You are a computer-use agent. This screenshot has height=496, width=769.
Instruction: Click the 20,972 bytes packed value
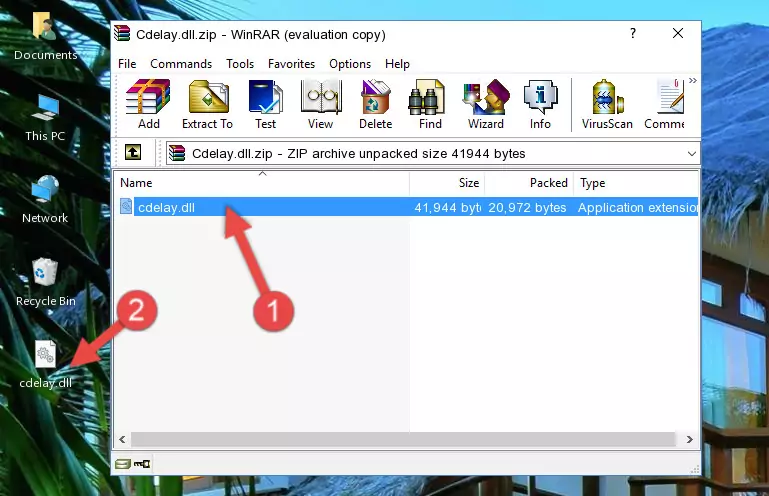527,208
